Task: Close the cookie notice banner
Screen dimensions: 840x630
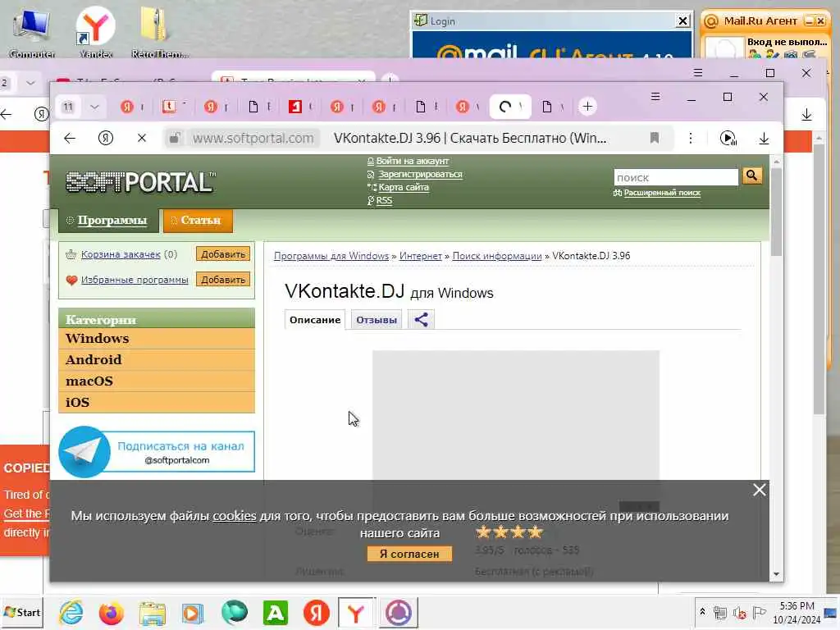Action: tap(759, 490)
